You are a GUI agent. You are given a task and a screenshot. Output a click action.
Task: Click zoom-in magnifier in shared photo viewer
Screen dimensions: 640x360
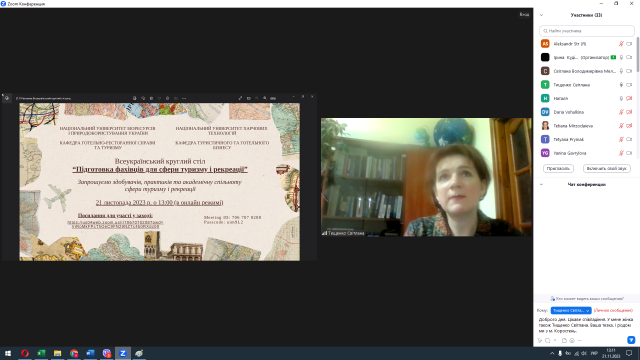coord(265,98)
